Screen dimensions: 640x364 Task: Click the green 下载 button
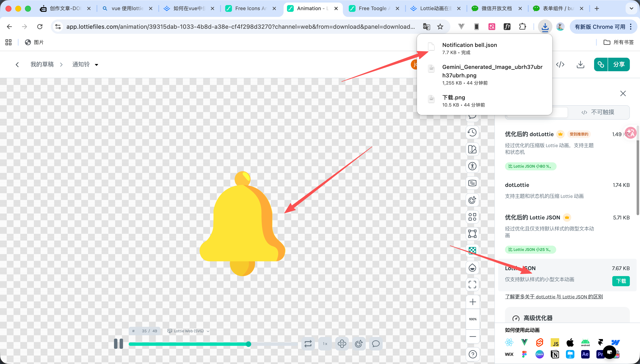621,281
